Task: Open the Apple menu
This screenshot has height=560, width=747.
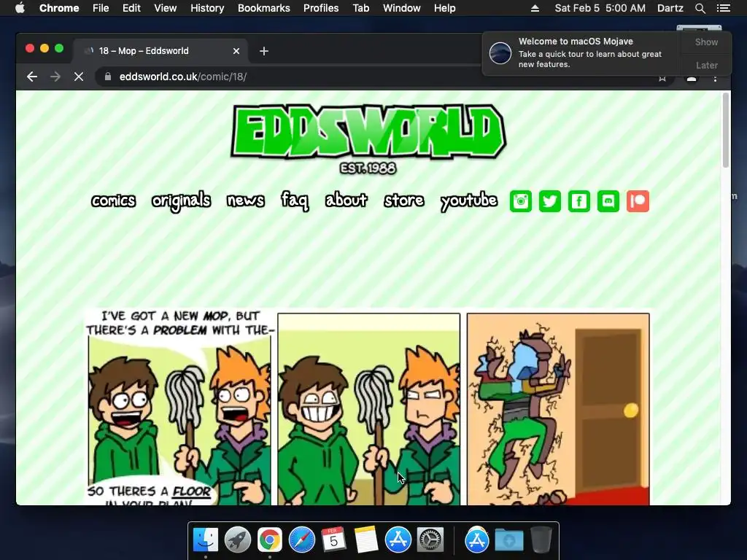Action: coord(20,8)
